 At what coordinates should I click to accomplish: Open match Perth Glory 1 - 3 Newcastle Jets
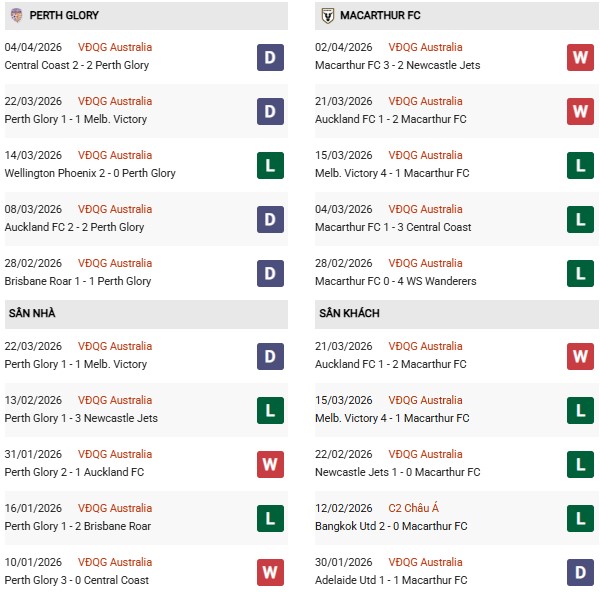coord(81,418)
